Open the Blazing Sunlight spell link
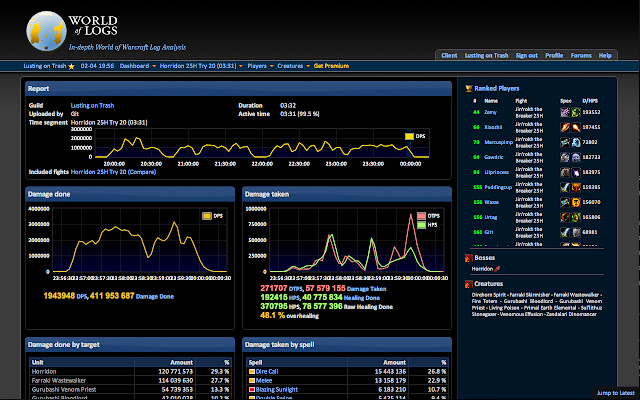The width and height of the screenshot is (640, 400). tap(277, 389)
